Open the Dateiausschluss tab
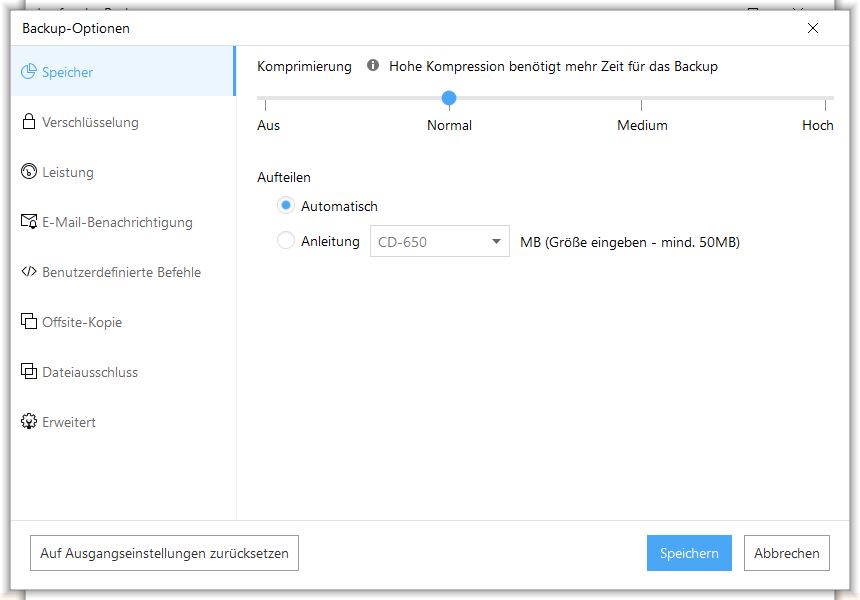The height and width of the screenshot is (600, 860). tap(123, 371)
